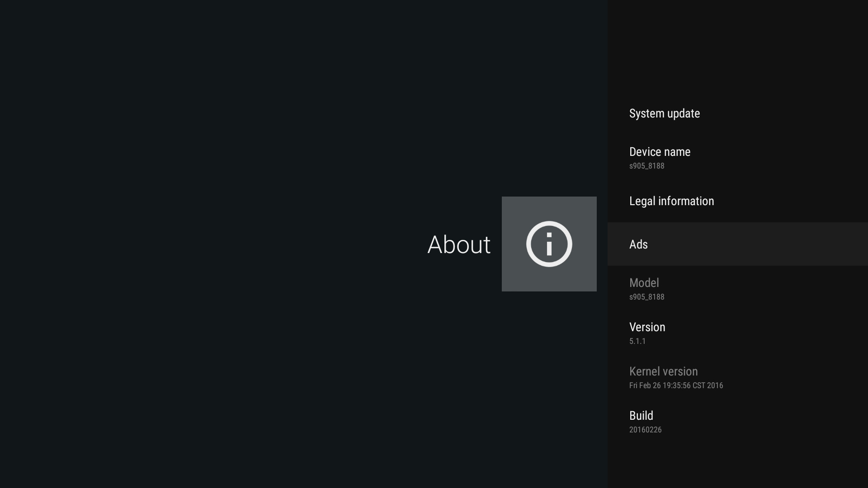Viewport: 868px width, 488px height.
Task: Click the Kernel version label
Action: click(x=663, y=371)
